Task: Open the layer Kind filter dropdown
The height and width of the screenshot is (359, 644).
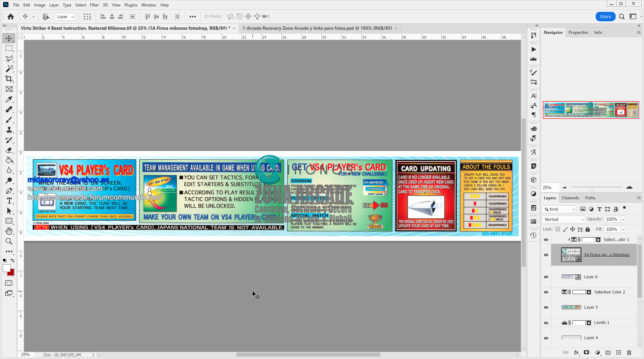Action: pos(559,209)
